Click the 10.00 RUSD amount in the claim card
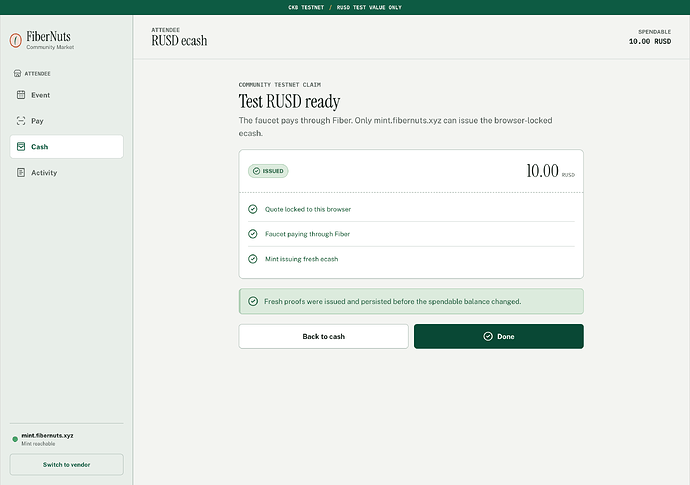The height and width of the screenshot is (485, 690). click(x=551, y=171)
